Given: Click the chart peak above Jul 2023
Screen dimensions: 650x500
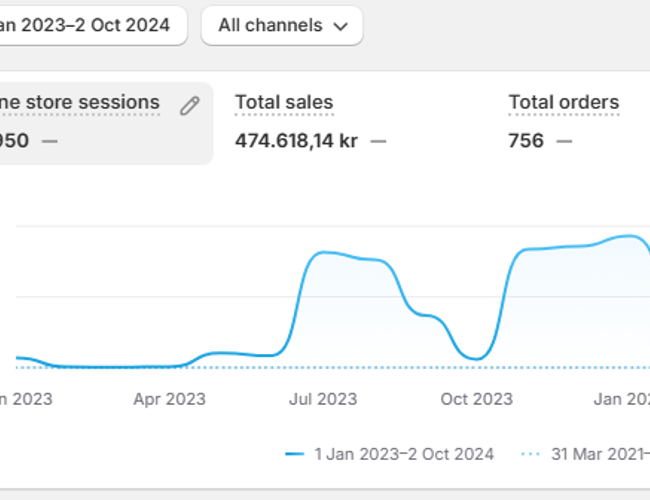Looking at the screenshot, I should 322,252.
